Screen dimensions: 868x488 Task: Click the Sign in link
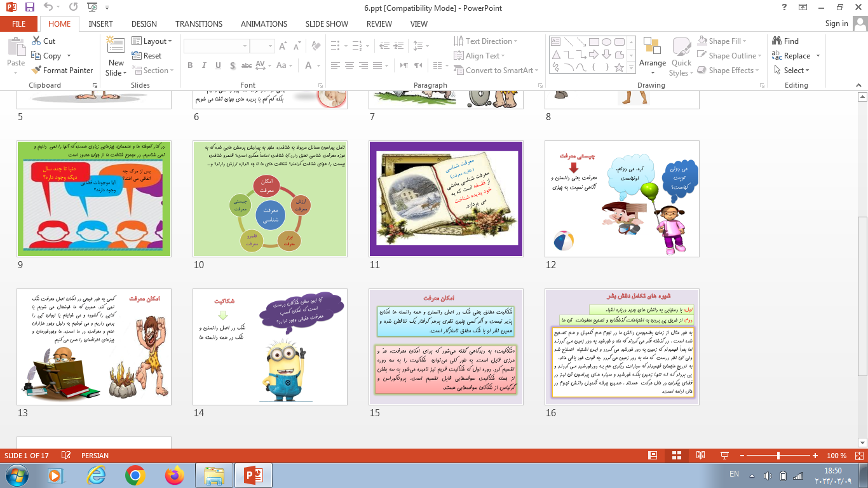click(836, 24)
